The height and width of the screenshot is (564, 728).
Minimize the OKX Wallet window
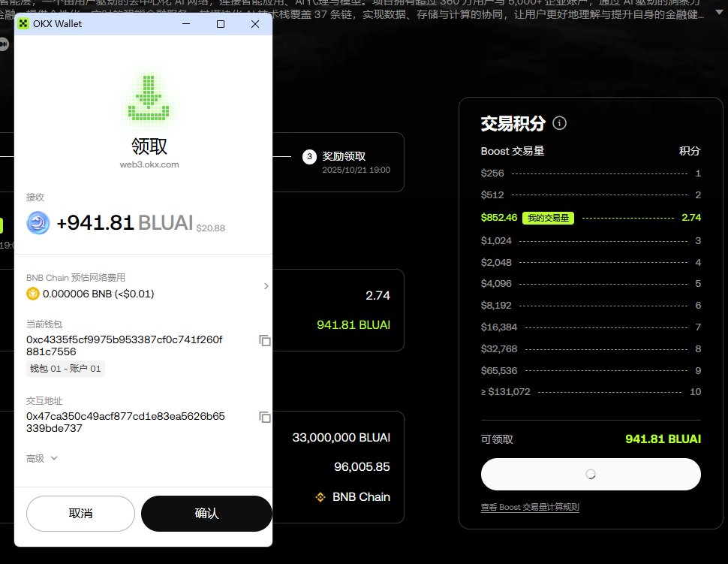(186, 24)
